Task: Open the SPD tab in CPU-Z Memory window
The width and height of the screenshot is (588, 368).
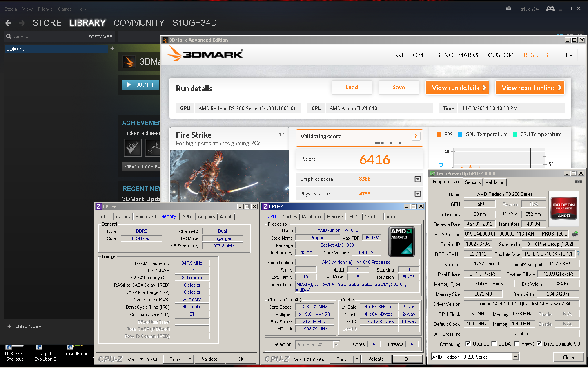Action: tap(187, 217)
